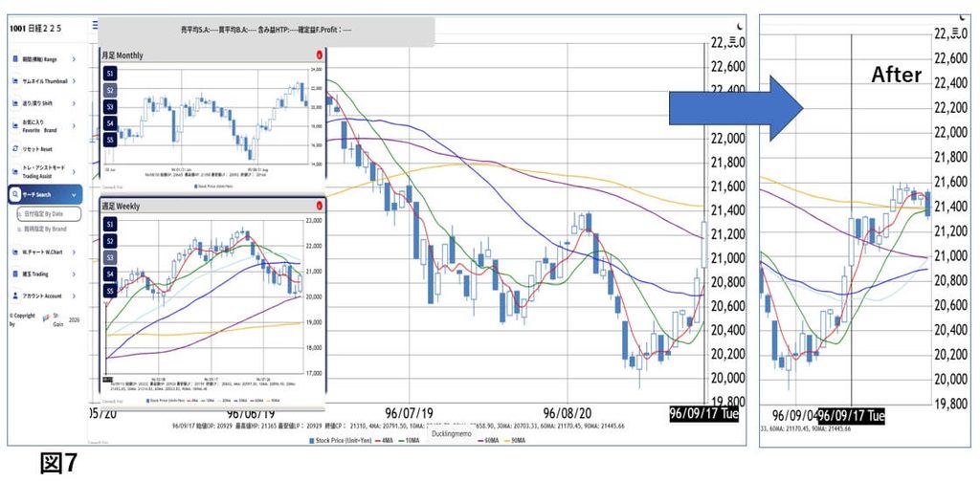Screen dimensions: 980x482
Task: Click the 96/07/19 date axis label
Action: coord(409,413)
